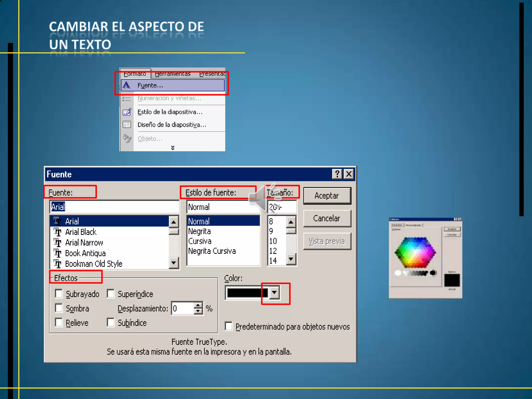Open the Herramientas menu
Screen dimensions: 532x399
[172, 74]
